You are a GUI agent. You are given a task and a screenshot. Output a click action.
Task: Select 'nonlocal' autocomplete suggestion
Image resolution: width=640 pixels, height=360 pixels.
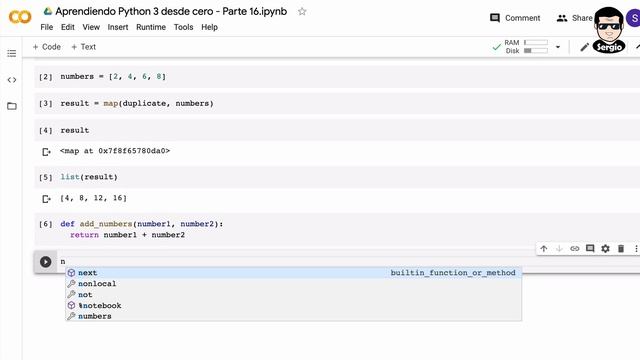point(293,284)
